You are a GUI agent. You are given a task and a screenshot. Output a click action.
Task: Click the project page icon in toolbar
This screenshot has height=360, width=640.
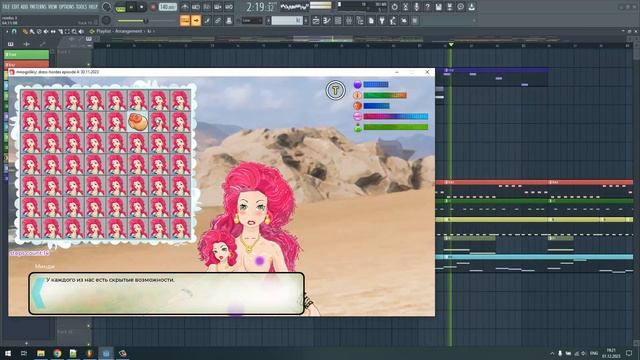click(x=371, y=20)
